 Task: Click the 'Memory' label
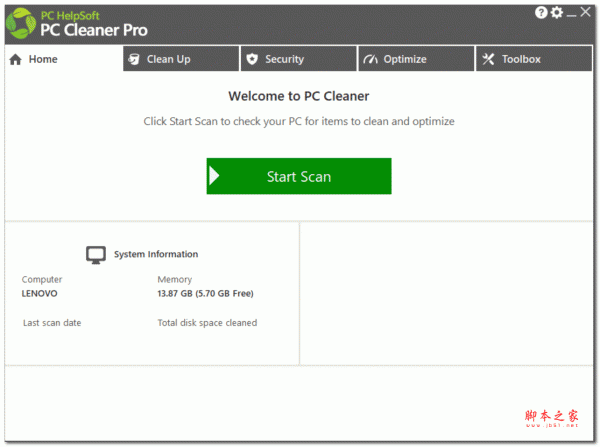click(x=175, y=280)
